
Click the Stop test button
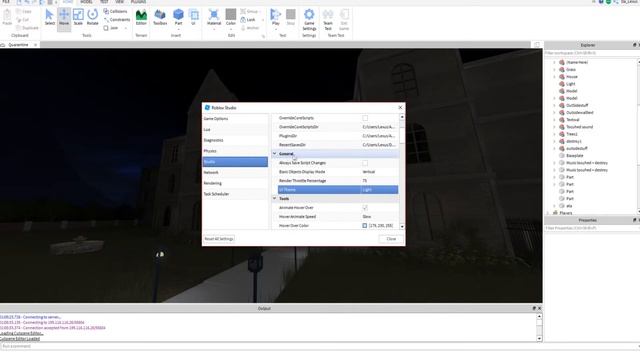click(x=291, y=18)
